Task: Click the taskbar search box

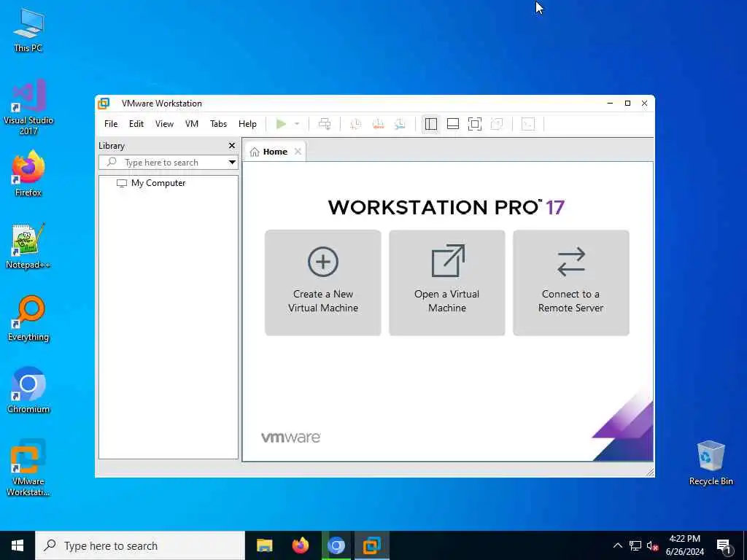Action: (x=140, y=545)
